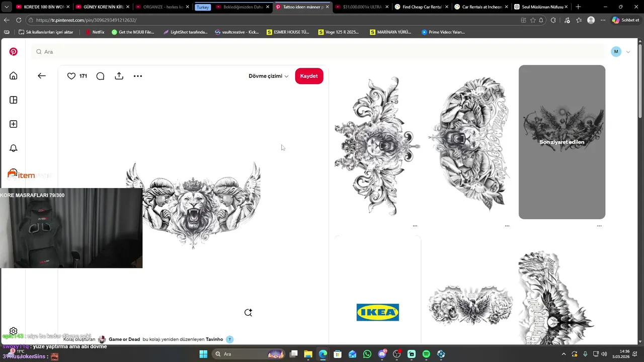Open the pin's three-dot more options
Image resolution: width=644 pixels, height=362 pixels.
(x=138, y=76)
